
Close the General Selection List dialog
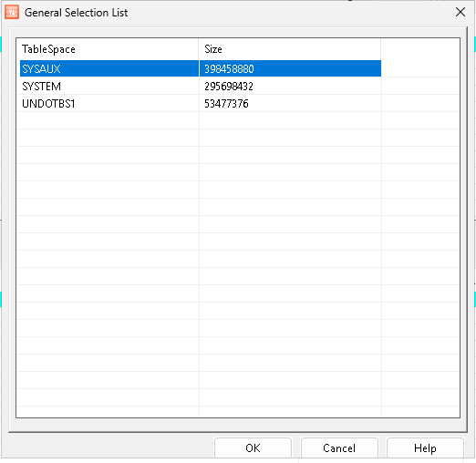tap(460, 12)
